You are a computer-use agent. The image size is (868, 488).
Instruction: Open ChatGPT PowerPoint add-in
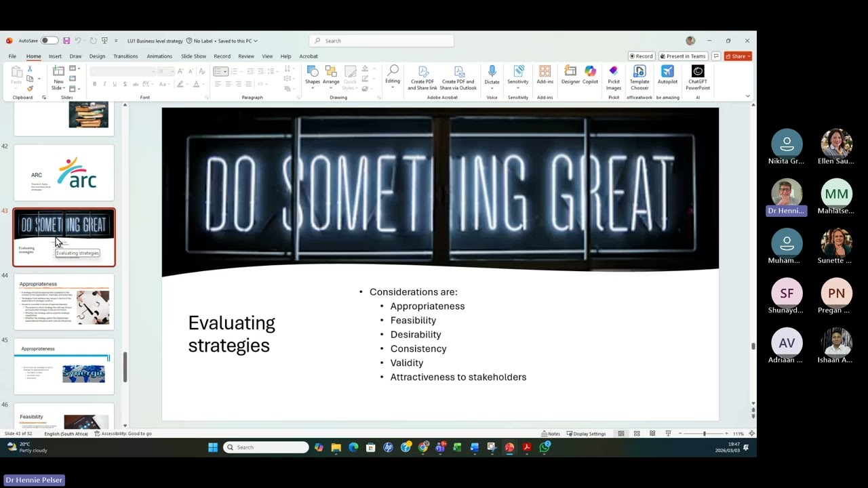pos(698,79)
